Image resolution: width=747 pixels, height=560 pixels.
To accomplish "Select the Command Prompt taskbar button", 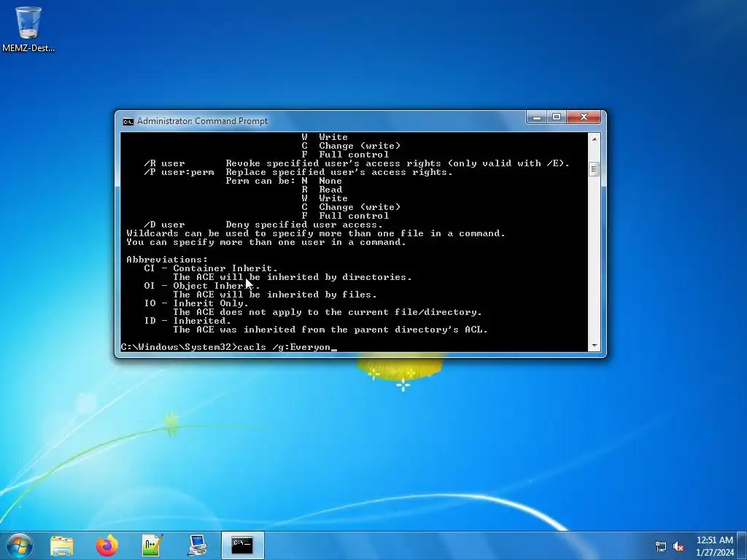I will click(x=242, y=545).
